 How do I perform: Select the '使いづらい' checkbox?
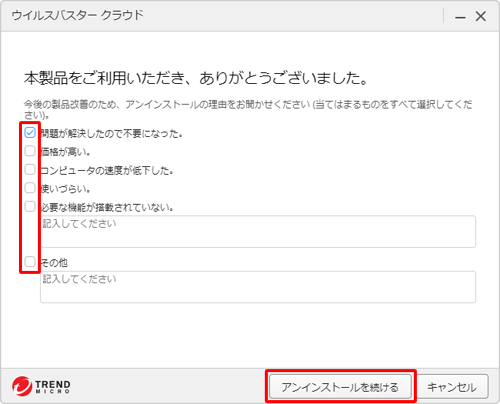(30, 188)
